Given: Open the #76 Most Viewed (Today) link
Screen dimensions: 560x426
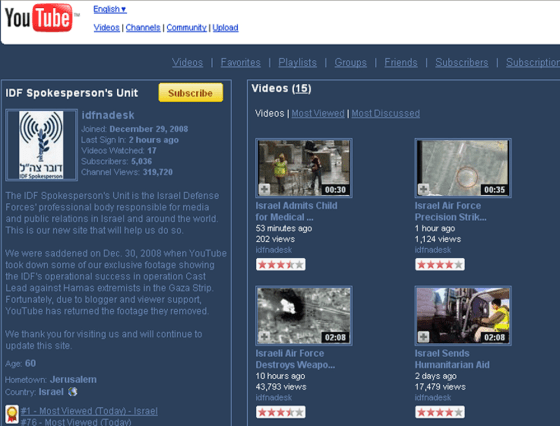Looking at the screenshot, I should pos(76,422).
